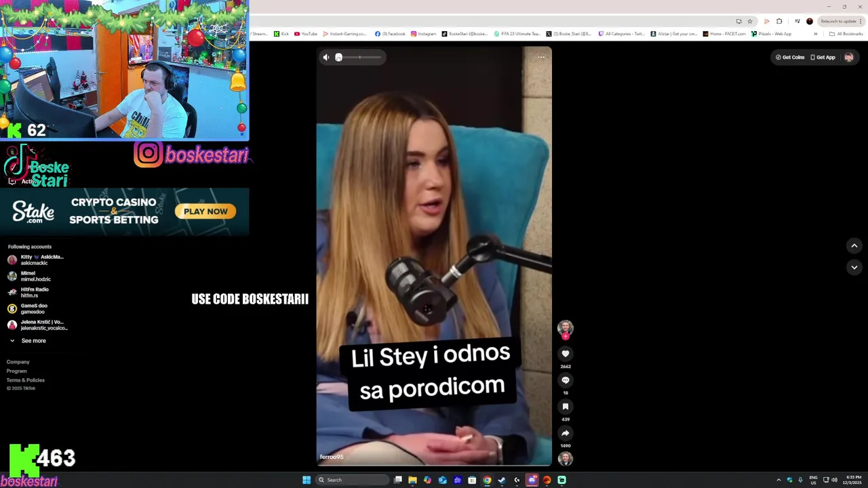This screenshot has height=488, width=868.
Task: Open Google Chrome from the taskbar
Action: point(487,480)
